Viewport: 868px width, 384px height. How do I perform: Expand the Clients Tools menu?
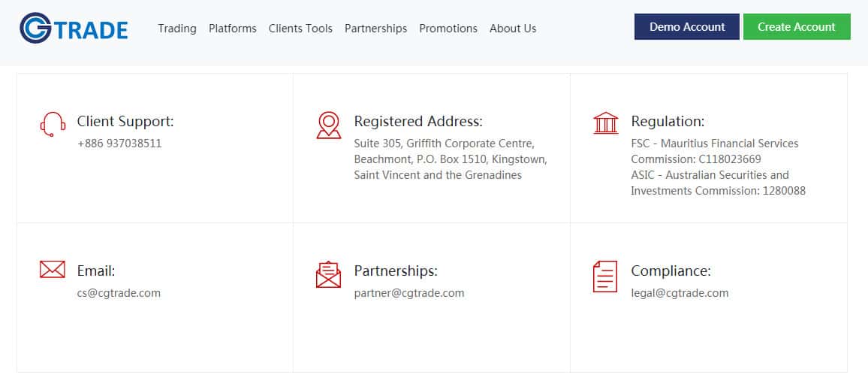300,29
